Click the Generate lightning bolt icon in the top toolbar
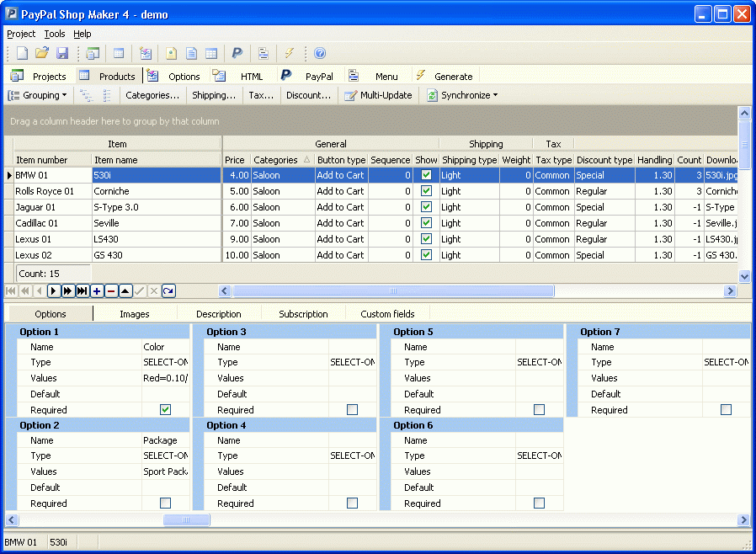The width and height of the screenshot is (756, 554). (x=289, y=53)
